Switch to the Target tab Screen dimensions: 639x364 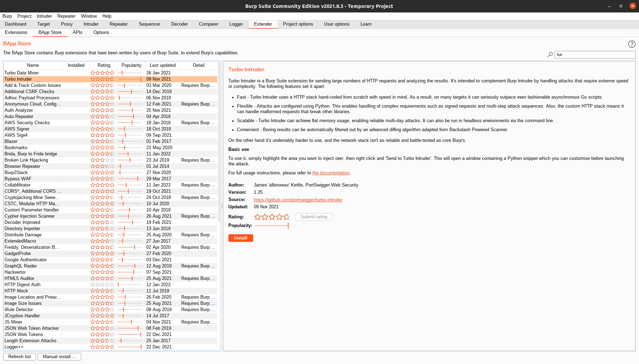point(44,24)
